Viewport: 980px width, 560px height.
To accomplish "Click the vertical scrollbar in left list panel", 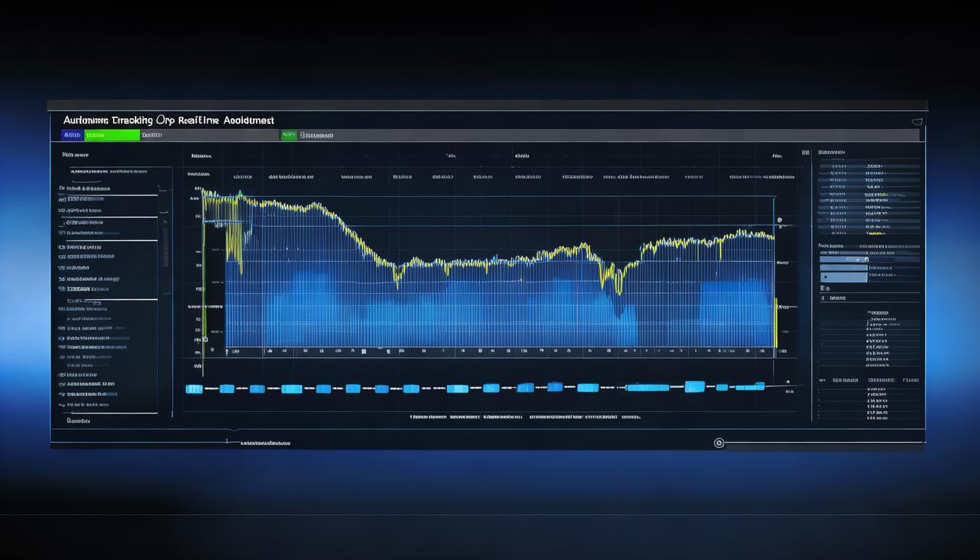I will [x=164, y=244].
